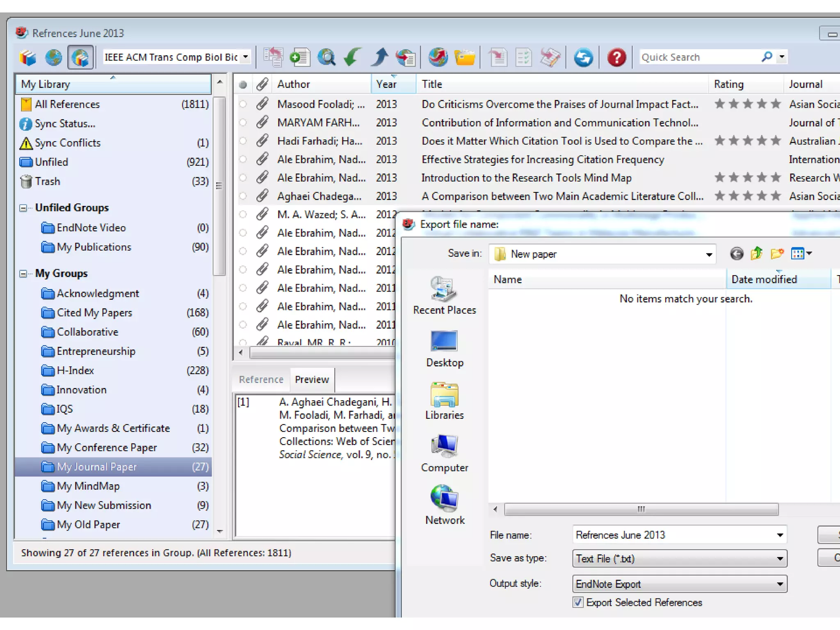Toggle read status circle for Masood Fooladi reference
The height and width of the screenshot is (630, 840).
tap(243, 104)
